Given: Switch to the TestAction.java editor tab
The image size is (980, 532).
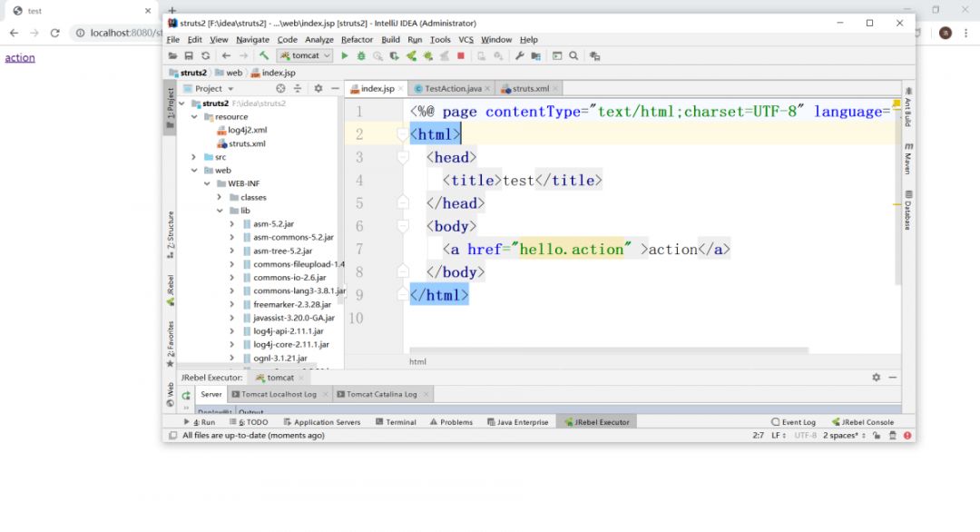Looking at the screenshot, I should [452, 88].
